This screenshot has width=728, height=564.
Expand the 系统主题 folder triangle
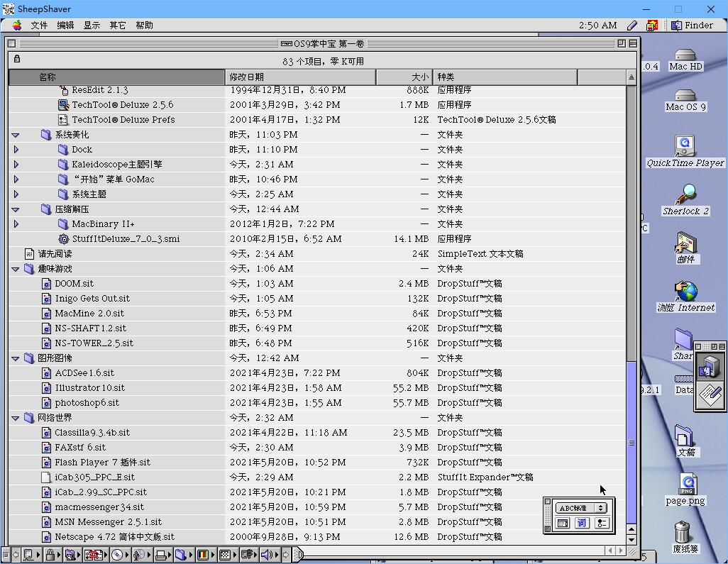[16, 194]
